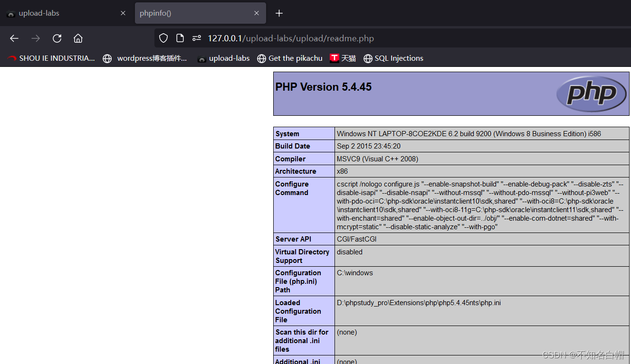Close the phpinfo() tab
Image resolution: width=631 pixels, height=364 pixels.
(257, 13)
